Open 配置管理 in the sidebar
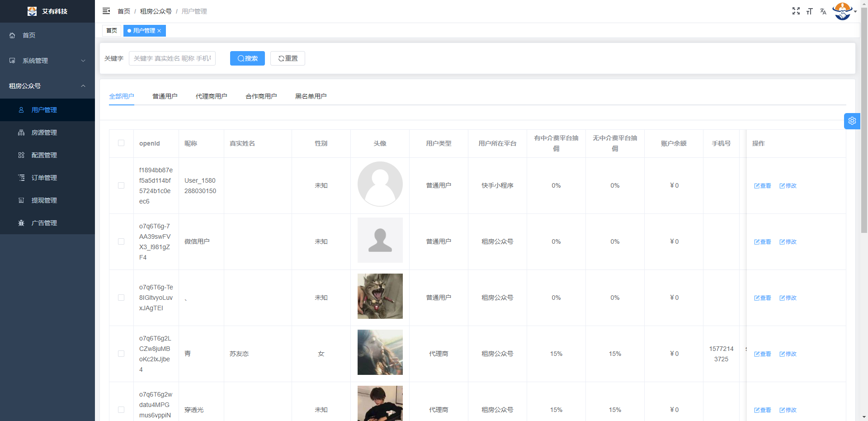The image size is (868, 421). click(x=47, y=155)
